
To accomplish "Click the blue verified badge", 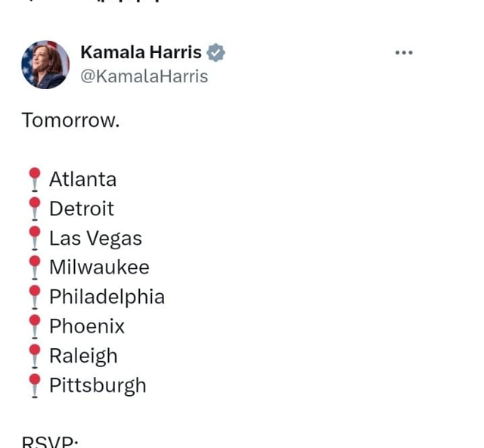I will click(x=216, y=53).
